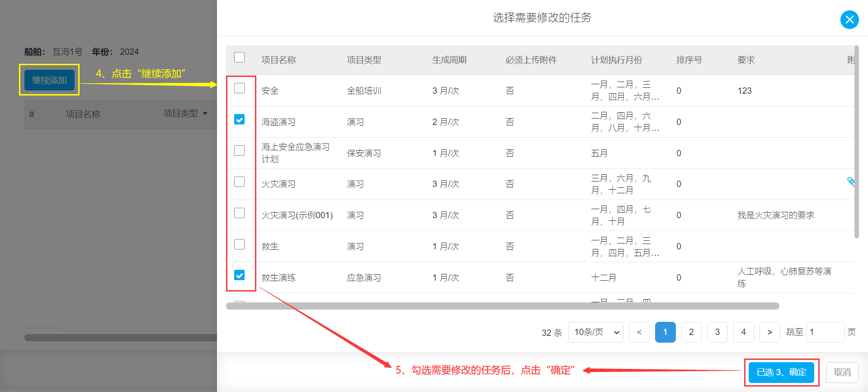This screenshot has height=392, width=868.
Task: Go to page 1 of results
Action: pyautogui.click(x=665, y=332)
